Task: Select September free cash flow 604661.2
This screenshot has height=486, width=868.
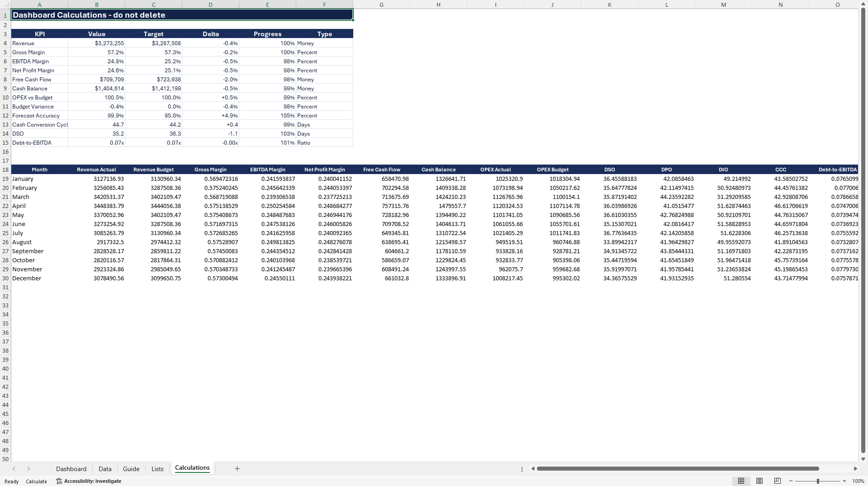Action: pyautogui.click(x=381, y=251)
